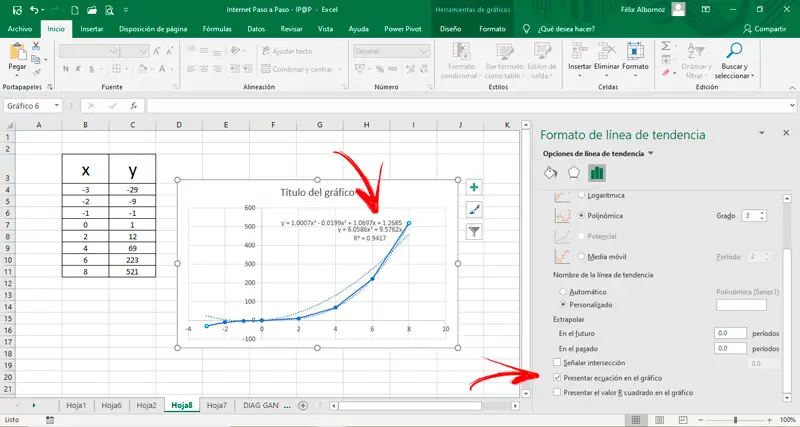Add a new sheet with plus icon
This screenshot has height=427, width=800.
[x=302, y=405]
